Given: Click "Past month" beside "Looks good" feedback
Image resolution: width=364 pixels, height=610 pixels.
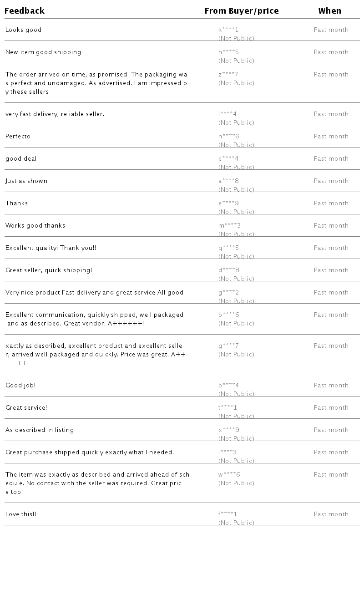Looking at the screenshot, I should [331, 30].
